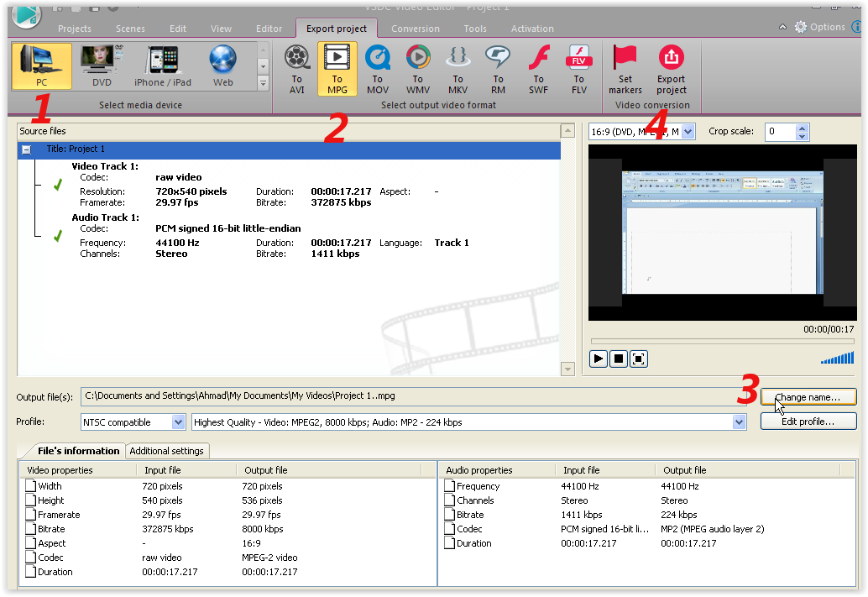Collapse the ribbon with the up chevron
The height and width of the screenshot is (597, 868).
(x=782, y=27)
